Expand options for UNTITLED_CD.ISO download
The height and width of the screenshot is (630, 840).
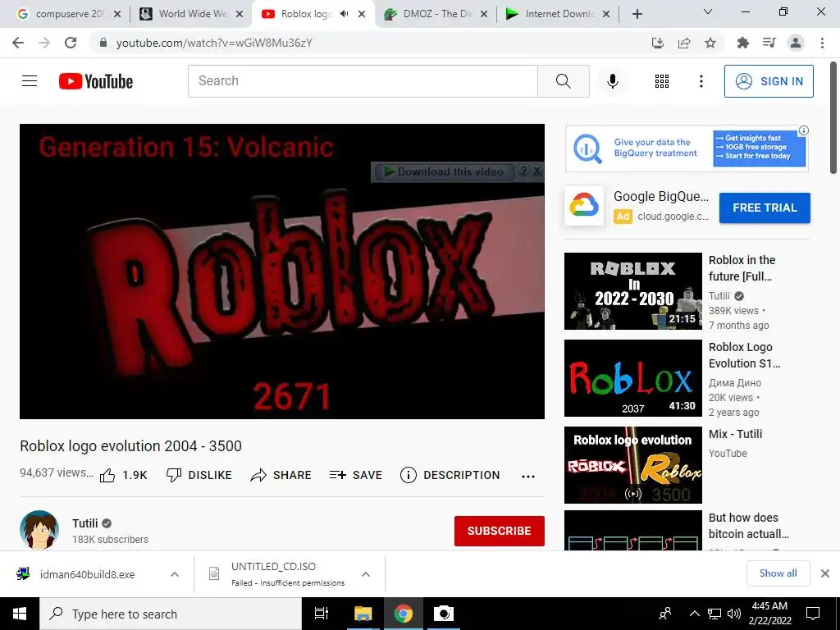(x=366, y=574)
